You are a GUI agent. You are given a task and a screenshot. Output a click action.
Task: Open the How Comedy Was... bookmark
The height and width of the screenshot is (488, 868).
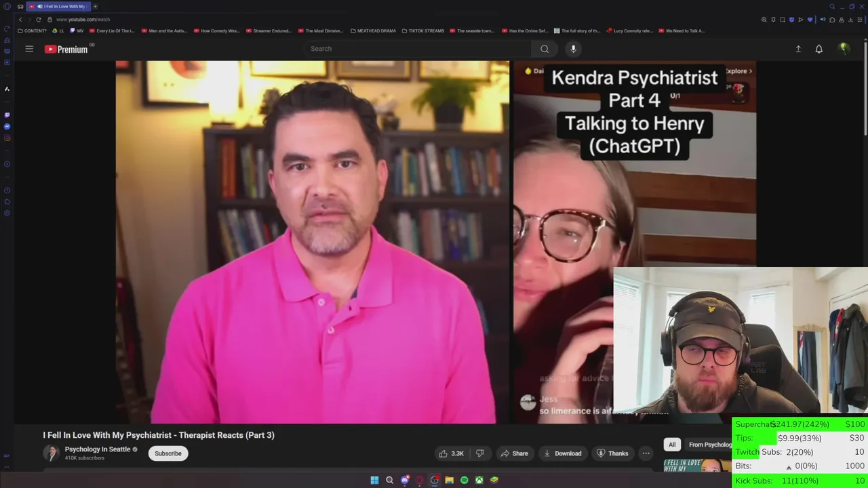pyautogui.click(x=216, y=30)
